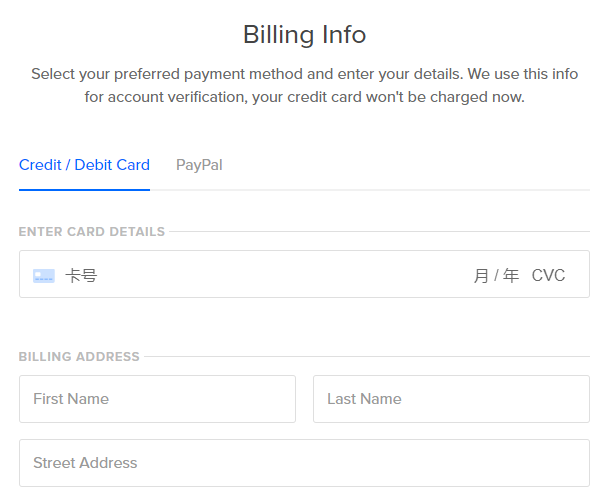Switch to the PayPal tab

[x=199, y=165]
